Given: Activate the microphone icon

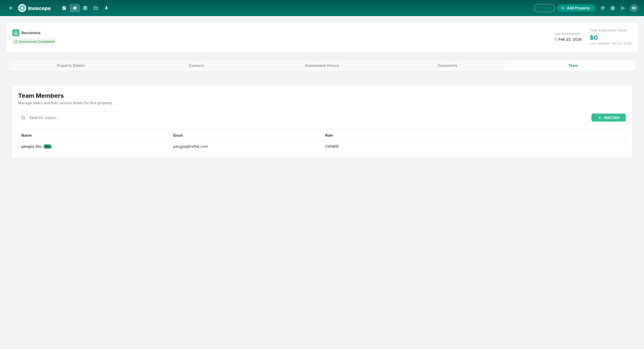Looking at the screenshot, I should [106, 8].
